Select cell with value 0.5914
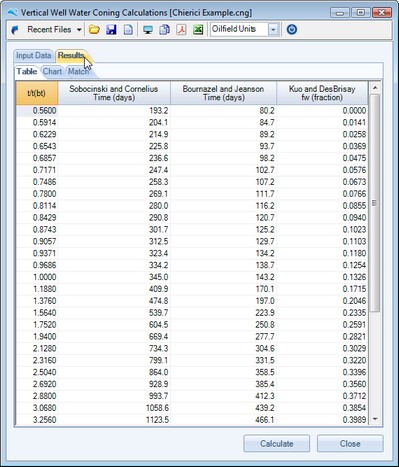399x467 pixels. coord(37,122)
